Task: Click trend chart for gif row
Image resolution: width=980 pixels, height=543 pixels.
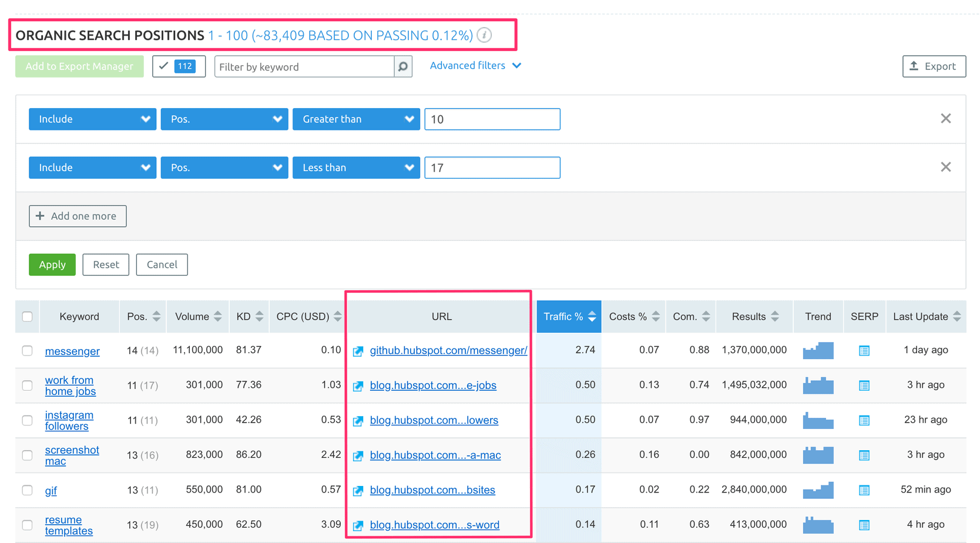Action: pos(818,490)
